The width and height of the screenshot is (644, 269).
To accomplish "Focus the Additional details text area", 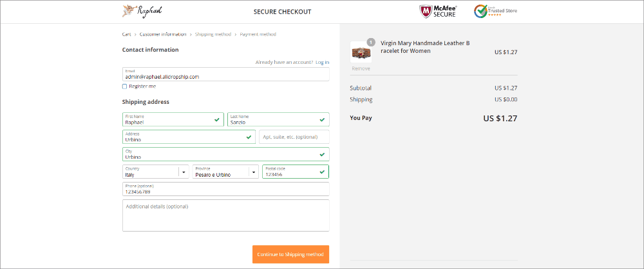I will pyautogui.click(x=225, y=215).
